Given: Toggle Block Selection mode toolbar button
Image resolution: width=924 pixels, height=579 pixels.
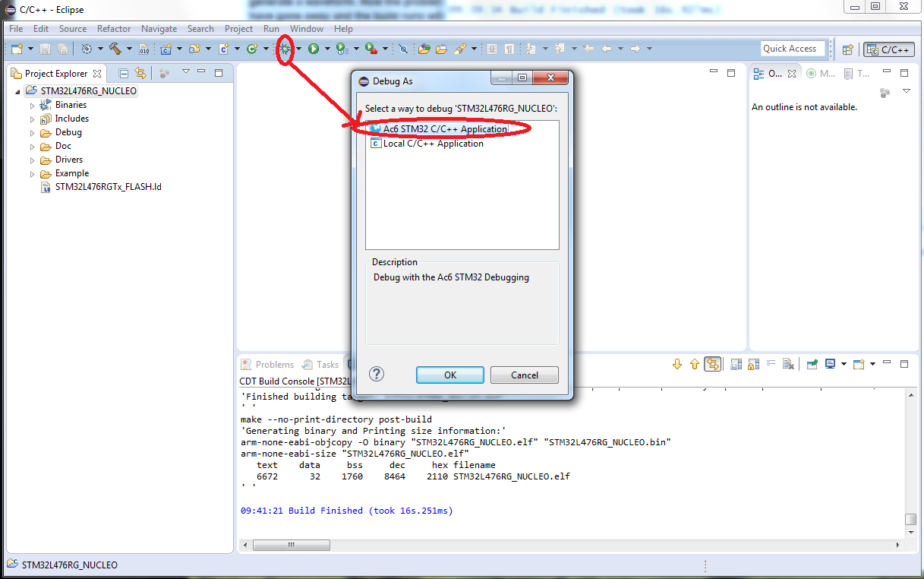Looking at the screenshot, I should click(492, 49).
